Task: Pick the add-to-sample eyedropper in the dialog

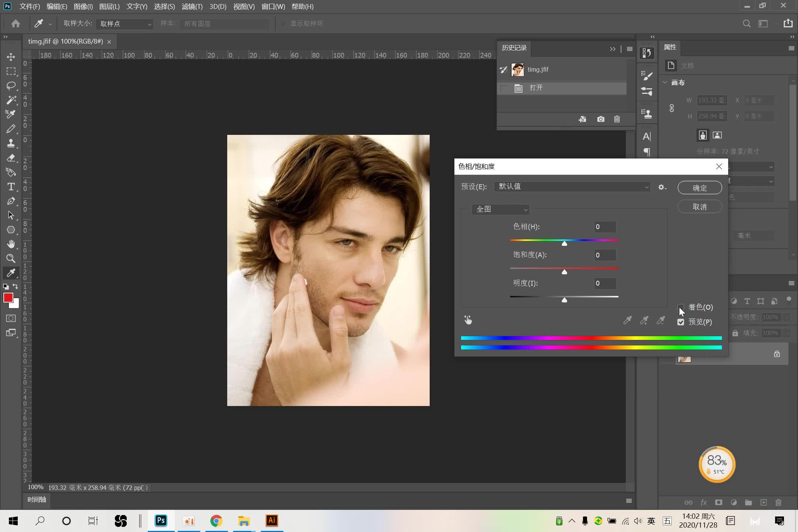Action: (x=644, y=320)
